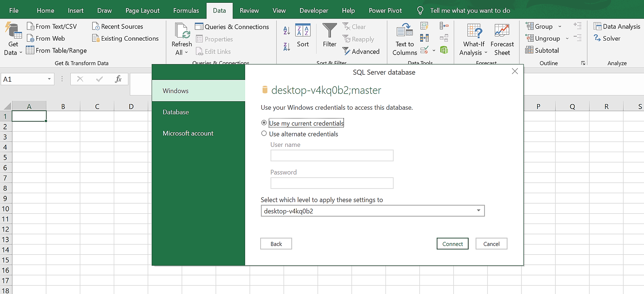Sort column Z to A descending
Viewport: 644px width, 294px height.
(x=286, y=47)
